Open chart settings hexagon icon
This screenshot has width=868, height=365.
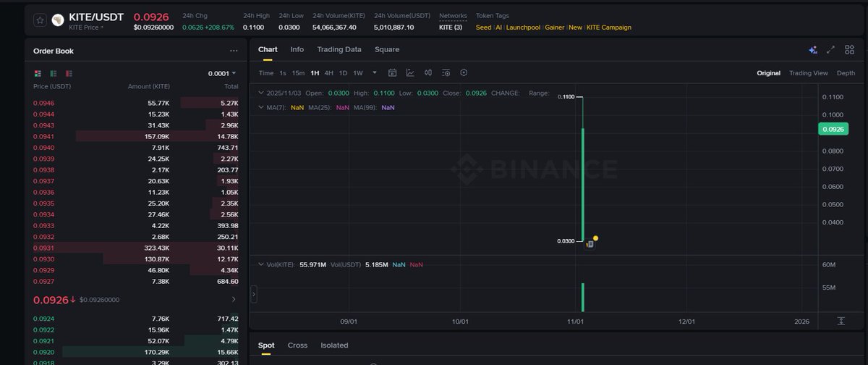tap(464, 72)
